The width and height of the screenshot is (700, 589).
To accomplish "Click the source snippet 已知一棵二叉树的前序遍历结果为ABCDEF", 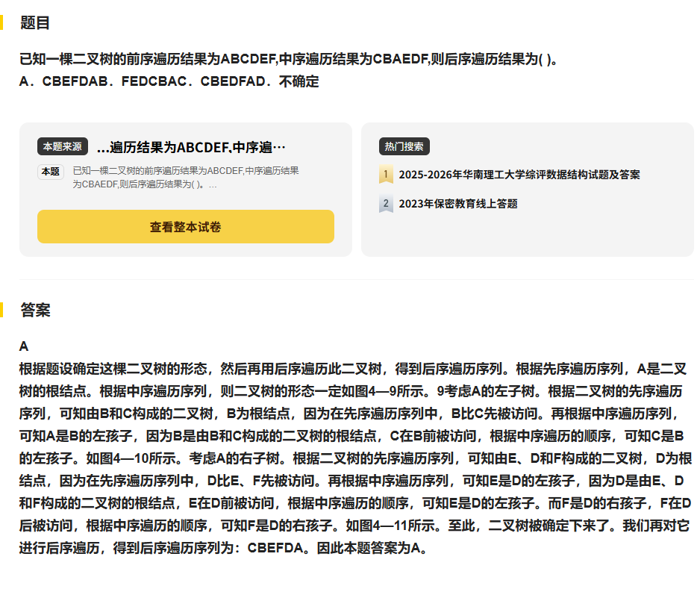I will click(186, 177).
